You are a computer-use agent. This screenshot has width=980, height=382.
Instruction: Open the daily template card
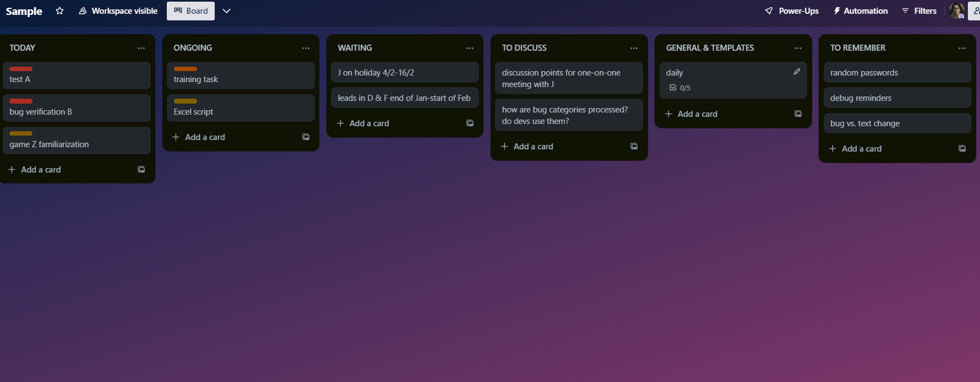733,80
